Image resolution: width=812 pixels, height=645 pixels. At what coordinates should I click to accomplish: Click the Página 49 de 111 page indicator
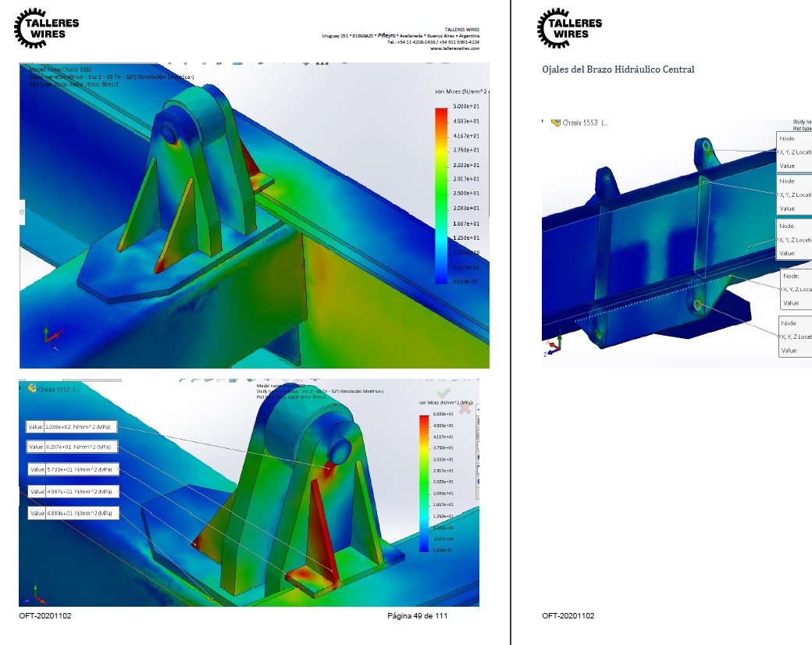click(x=418, y=615)
